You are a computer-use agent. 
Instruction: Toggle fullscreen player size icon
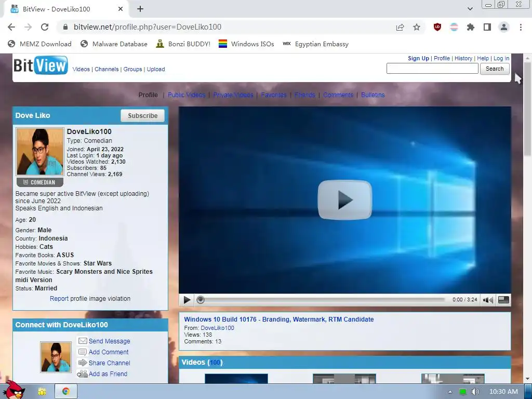coord(503,300)
